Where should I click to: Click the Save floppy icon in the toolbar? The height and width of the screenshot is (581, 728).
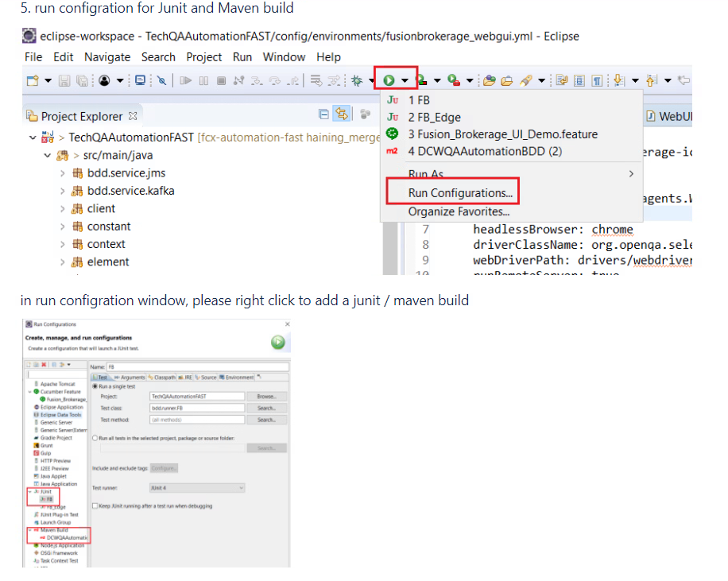pyautogui.click(x=64, y=81)
